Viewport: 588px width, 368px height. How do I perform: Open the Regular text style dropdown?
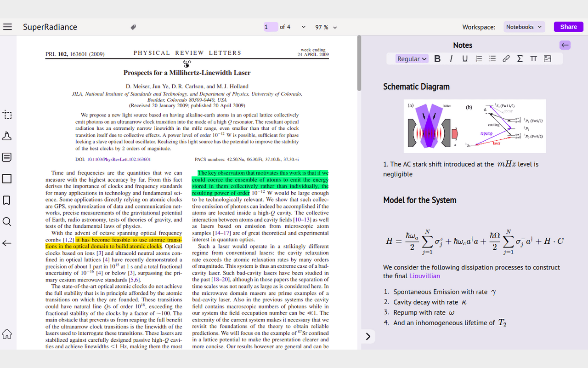(x=412, y=59)
